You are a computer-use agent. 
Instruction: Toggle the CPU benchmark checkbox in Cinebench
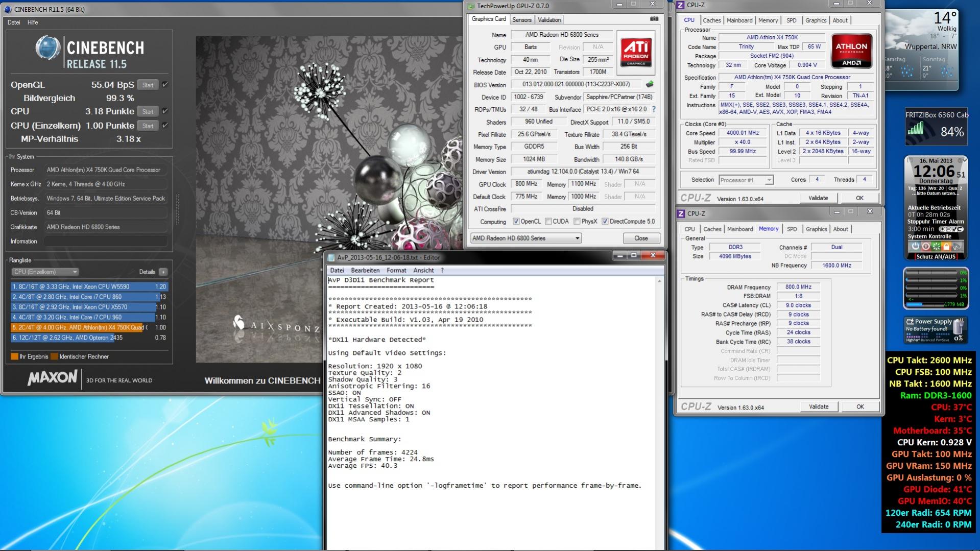click(x=165, y=111)
